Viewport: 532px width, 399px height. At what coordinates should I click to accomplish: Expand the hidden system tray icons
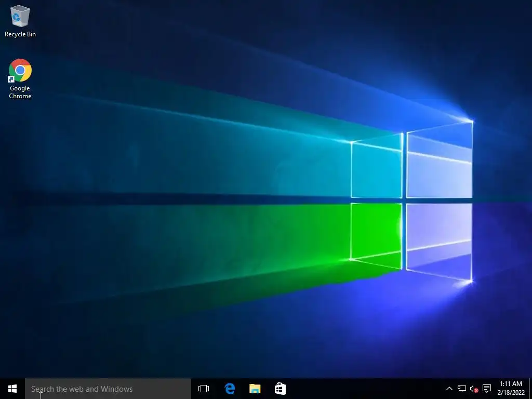pos(449,389)
